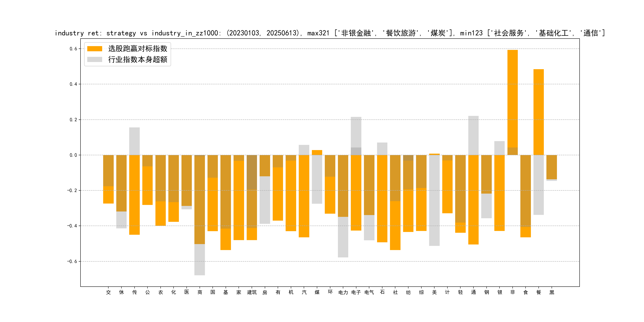Click the orange legend swatch
This screenshot has height=322, width=644.
click(x=94, y=49)
